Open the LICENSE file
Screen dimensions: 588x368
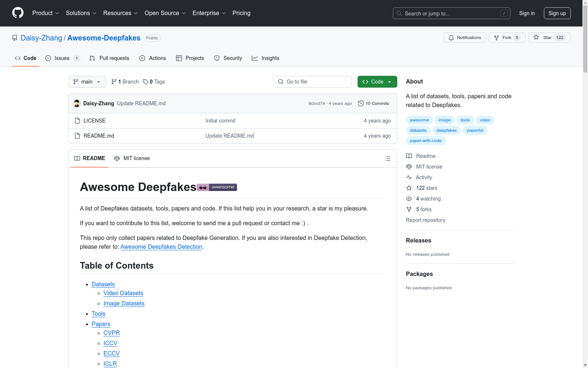point(94,121)
